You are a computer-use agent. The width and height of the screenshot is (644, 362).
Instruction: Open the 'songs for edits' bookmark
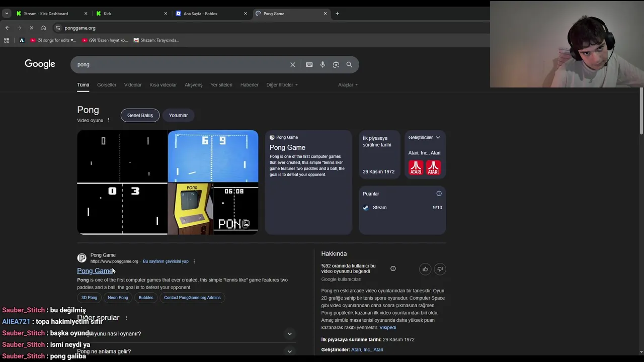pos(53,40)
